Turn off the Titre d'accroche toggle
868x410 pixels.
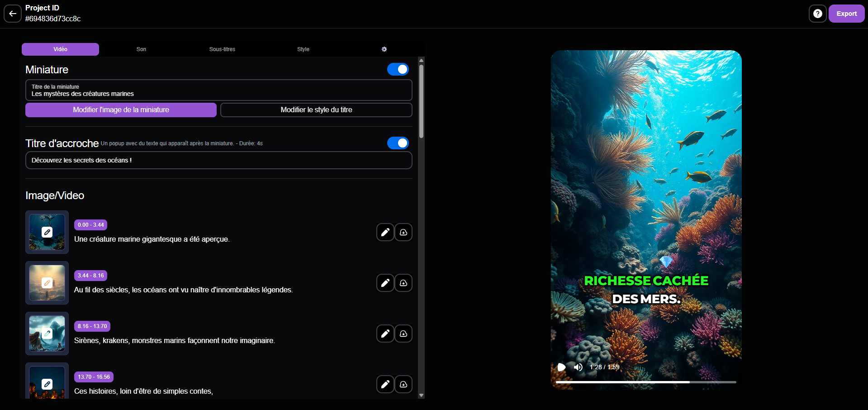point(398,143)
